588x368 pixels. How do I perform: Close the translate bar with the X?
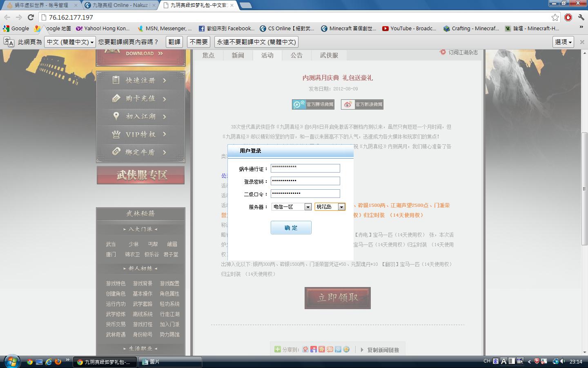coord(582,42)
